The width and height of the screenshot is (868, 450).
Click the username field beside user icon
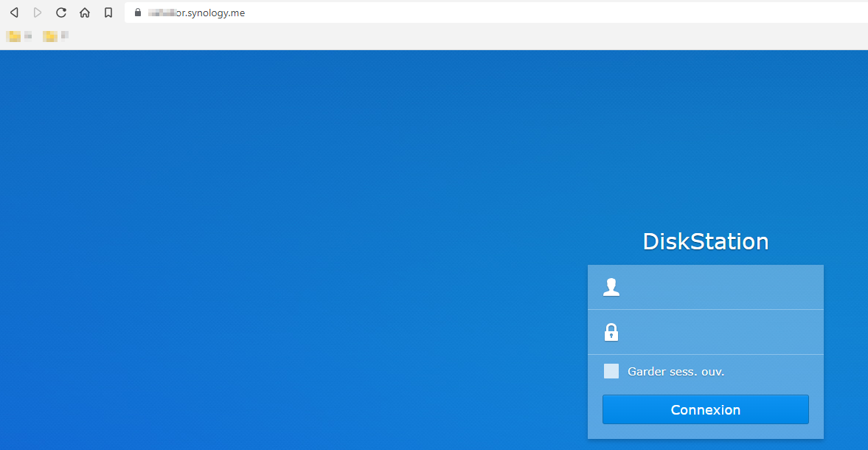pyautogui.click(x=706, y=287)
